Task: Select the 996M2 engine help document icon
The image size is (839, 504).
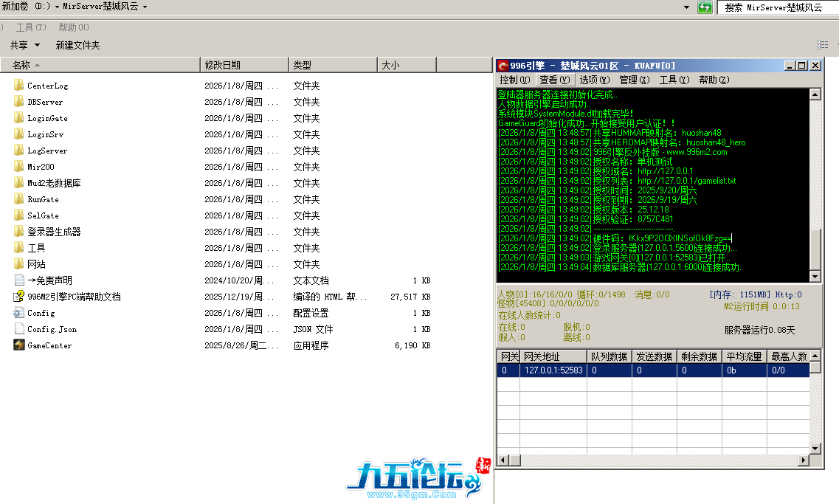Action: point(19,297)
